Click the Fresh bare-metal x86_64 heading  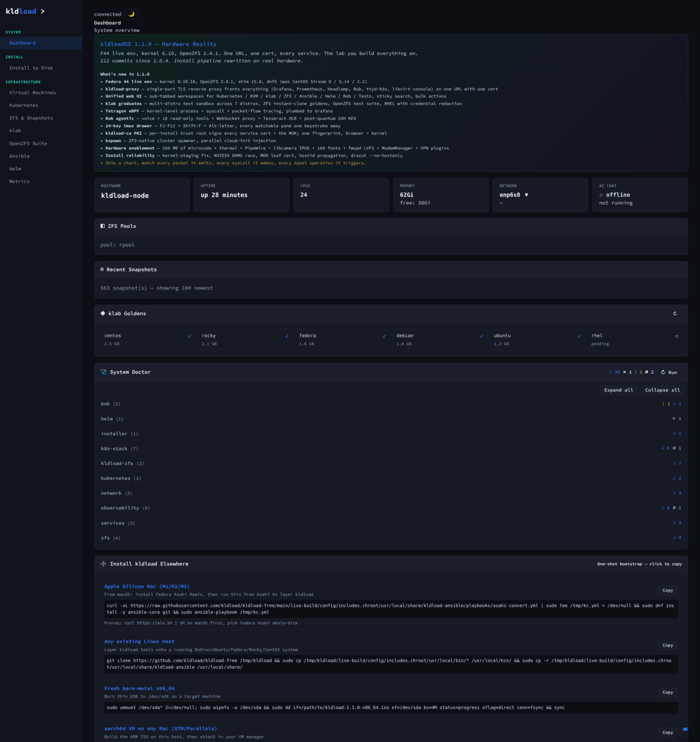click(139, 688)
